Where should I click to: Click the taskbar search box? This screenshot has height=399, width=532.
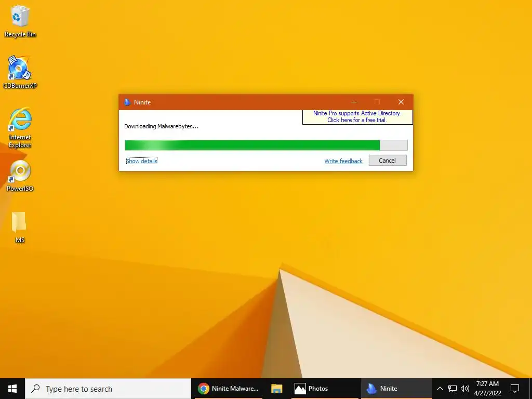click(108, 389)
